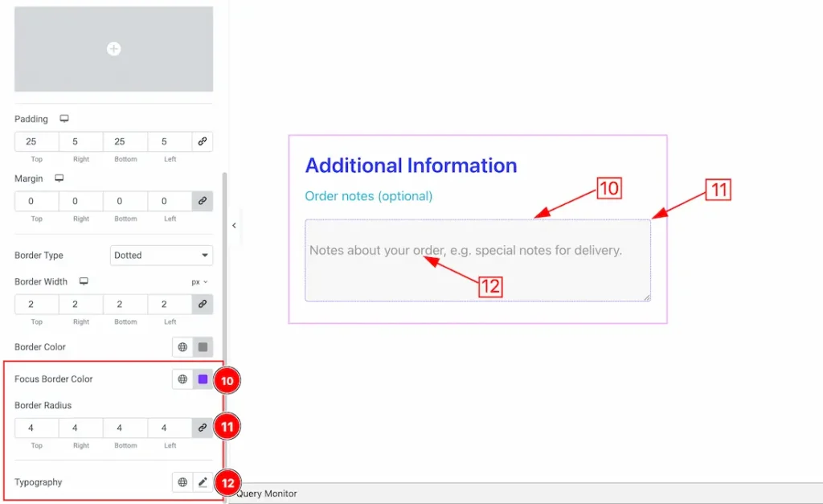
Task: Toggle linked values for Border Radius
Action: pyautogui.click(x=203, y=428)
